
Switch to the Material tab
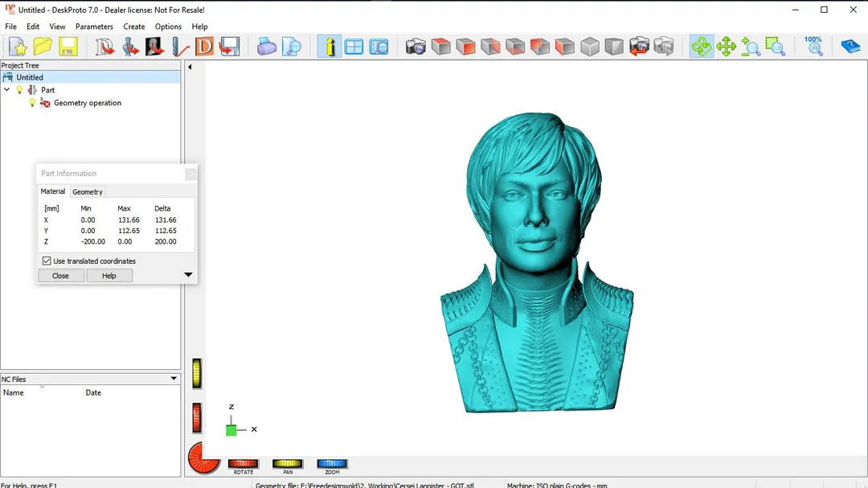point(52,191)
